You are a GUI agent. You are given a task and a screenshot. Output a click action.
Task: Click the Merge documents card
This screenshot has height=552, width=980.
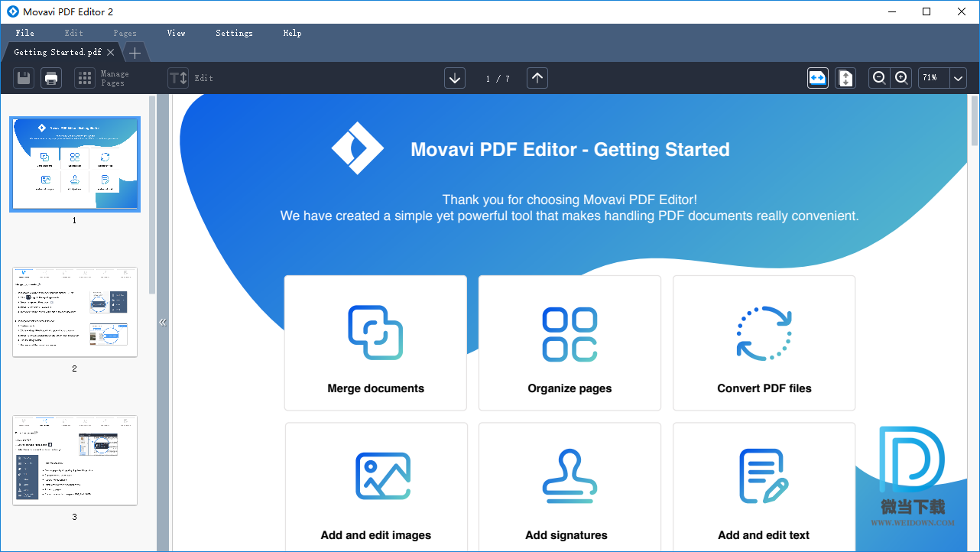tap(375, 343)
